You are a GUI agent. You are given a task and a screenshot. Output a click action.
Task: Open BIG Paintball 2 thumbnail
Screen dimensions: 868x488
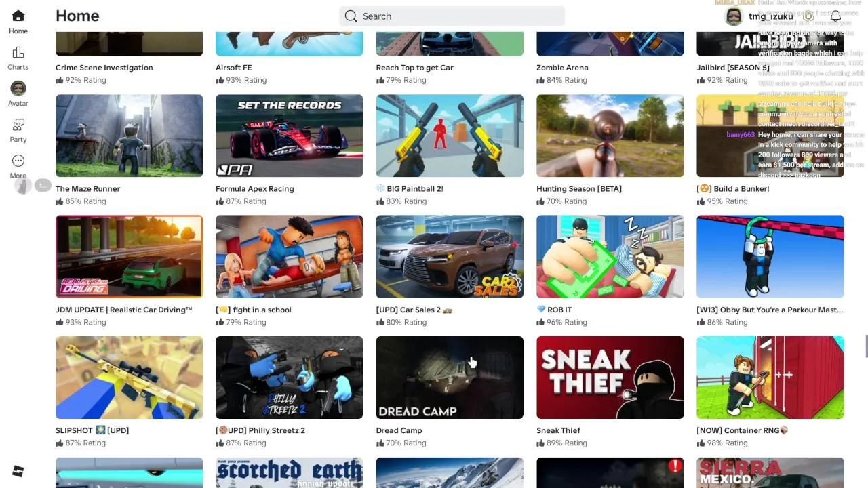point(450,136)
